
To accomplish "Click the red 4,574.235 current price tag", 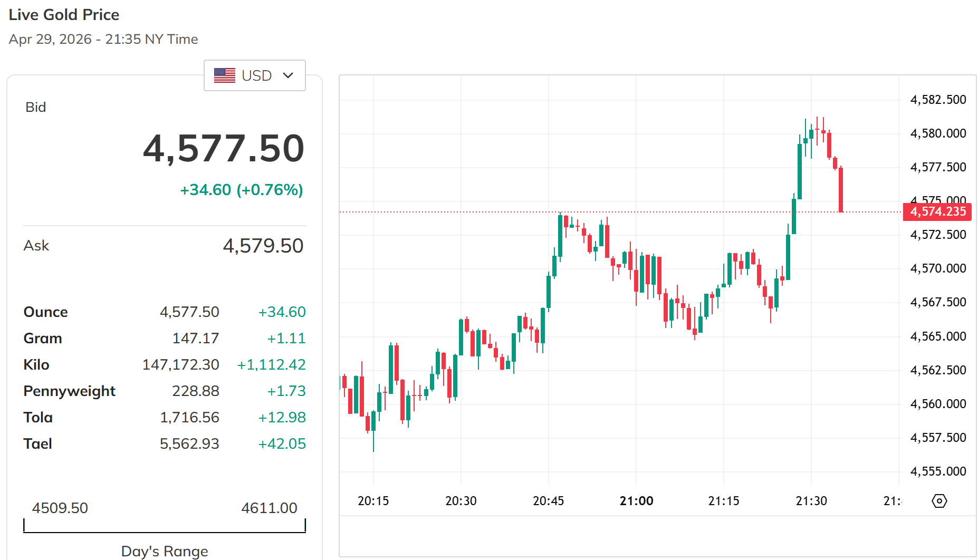I will [937, 211].
